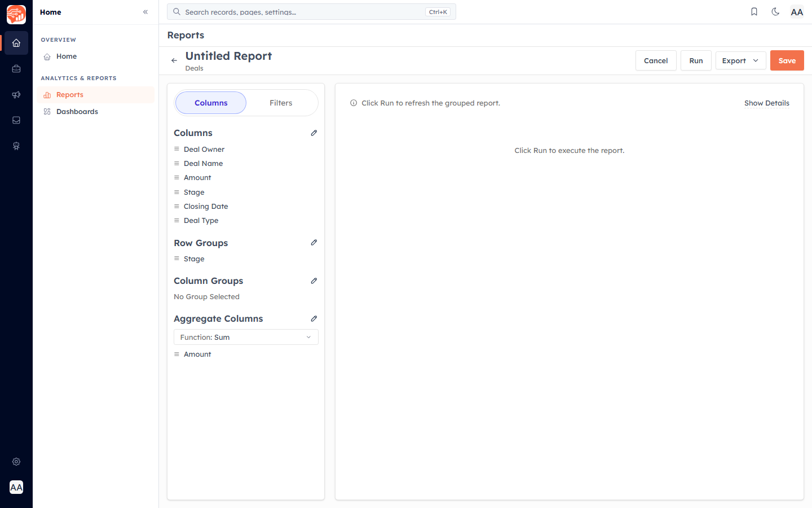The image size is (812, 508).
Task: Click the AA avatar at bottom of left rail
Action: (16, 487)
